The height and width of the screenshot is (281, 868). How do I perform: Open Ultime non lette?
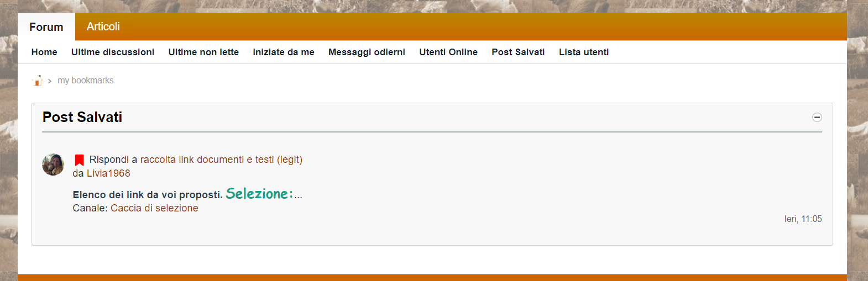(203, 52)
